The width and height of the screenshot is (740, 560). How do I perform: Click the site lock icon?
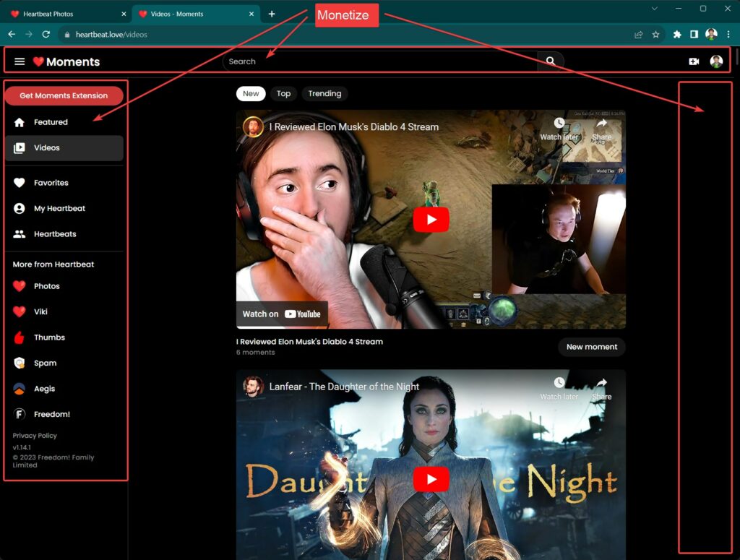tap(67, 35)
